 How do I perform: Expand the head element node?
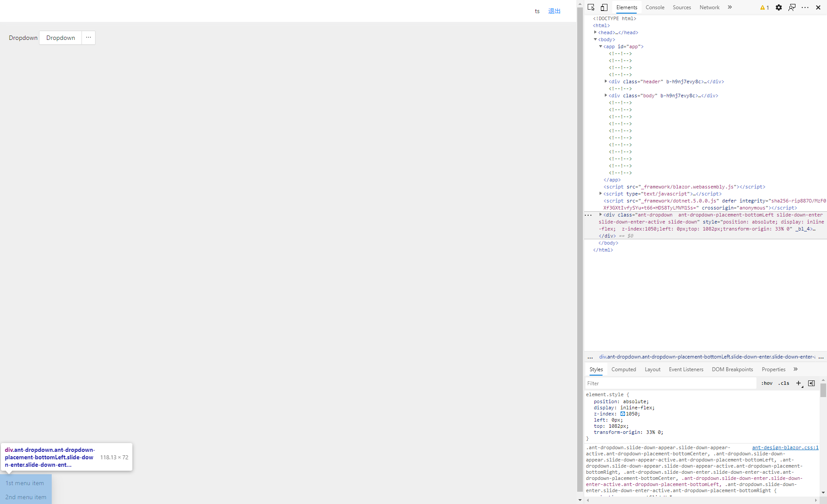[x=596, y=32]
